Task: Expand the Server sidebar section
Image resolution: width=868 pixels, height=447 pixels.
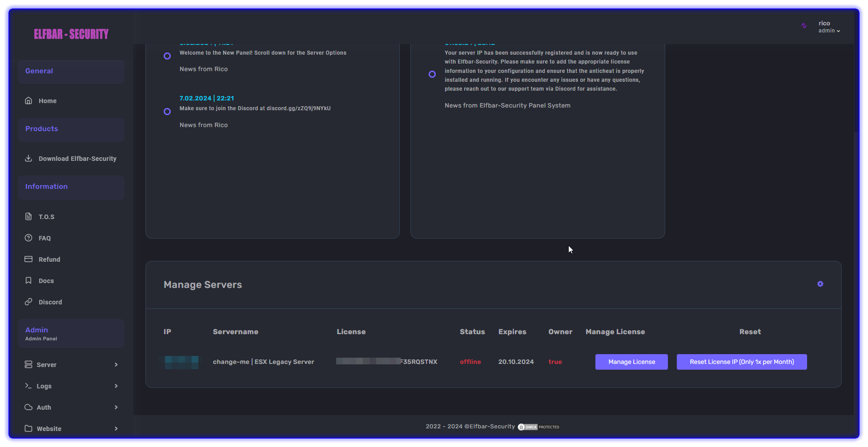Action: [71, 364]
